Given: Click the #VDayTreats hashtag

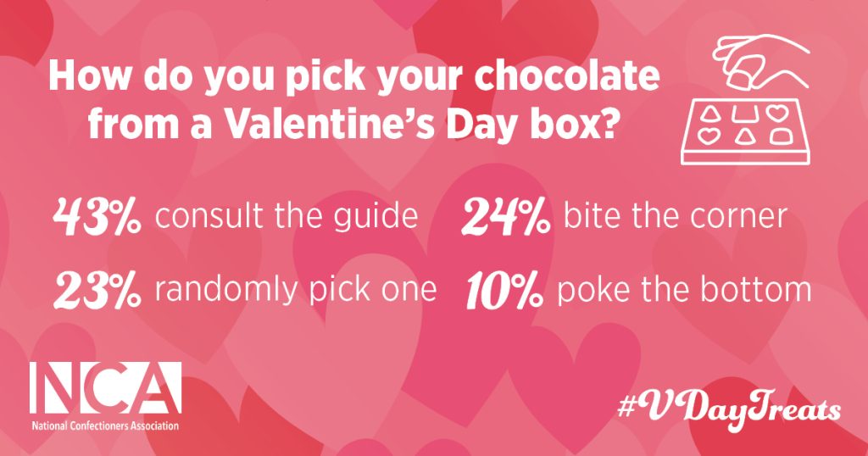Looking at the screenshot, I should 728,409.
